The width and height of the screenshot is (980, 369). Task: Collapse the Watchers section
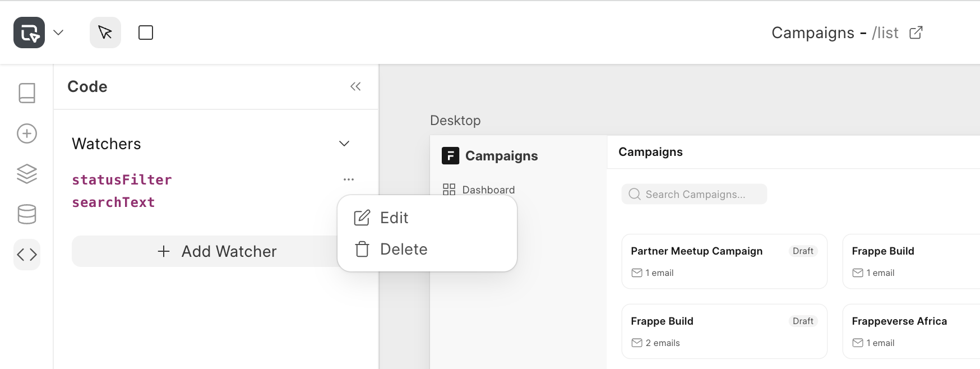tap(344, 144)
